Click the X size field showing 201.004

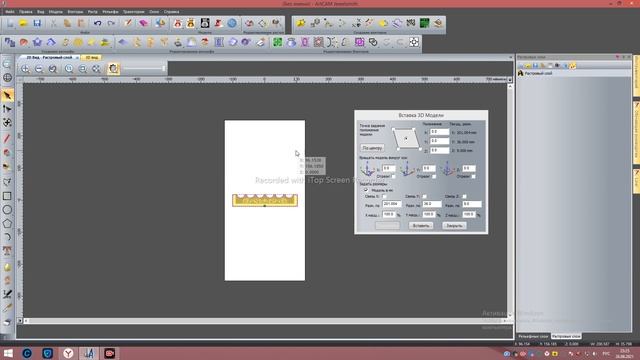pos(392,204)
